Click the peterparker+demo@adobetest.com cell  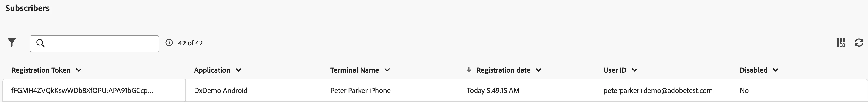point(658,91)
